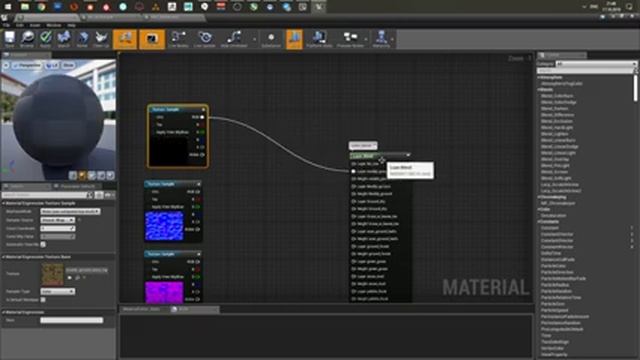Open the Platform Stats toolbar button
The image size is (640, 360).
point(319,39)
